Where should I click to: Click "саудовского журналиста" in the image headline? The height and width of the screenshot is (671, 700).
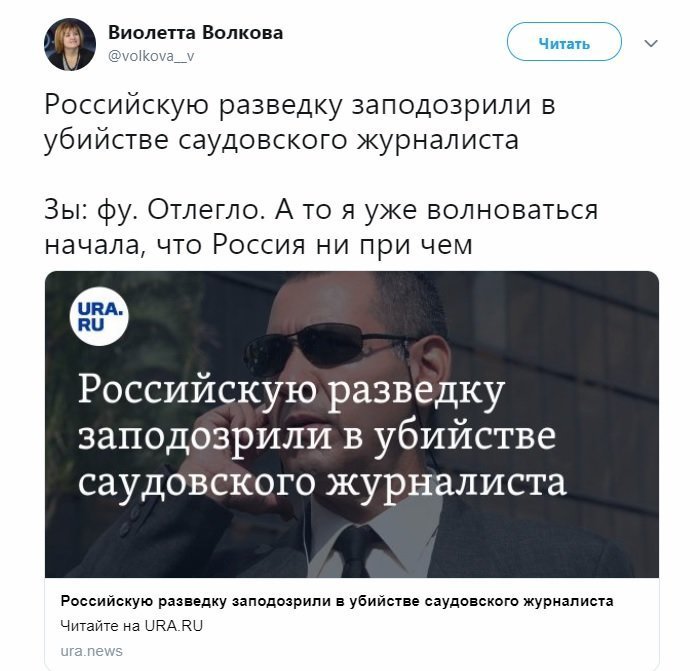point(323,482)
